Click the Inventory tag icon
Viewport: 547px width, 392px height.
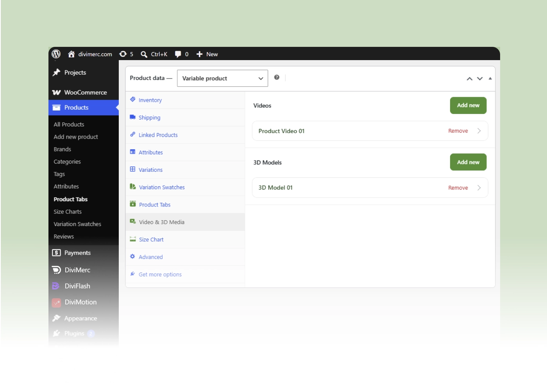click(x=133, y=100)
